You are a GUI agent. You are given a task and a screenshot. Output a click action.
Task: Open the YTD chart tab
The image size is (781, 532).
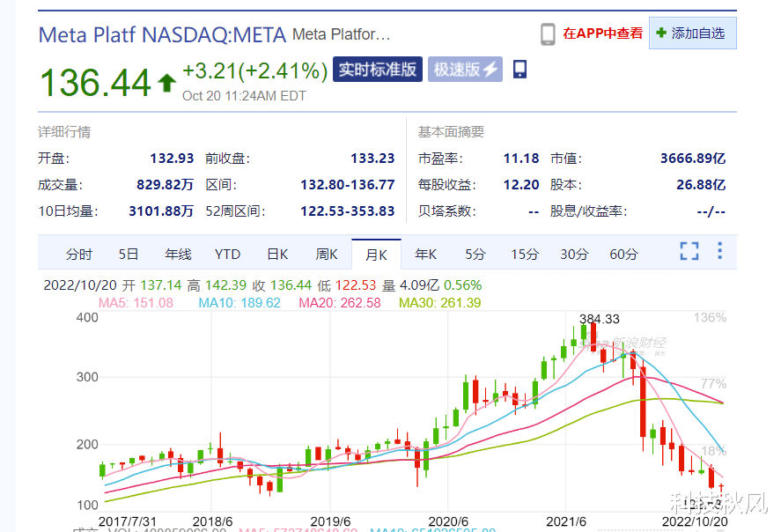pyautogui.click(x=227, y=255)
